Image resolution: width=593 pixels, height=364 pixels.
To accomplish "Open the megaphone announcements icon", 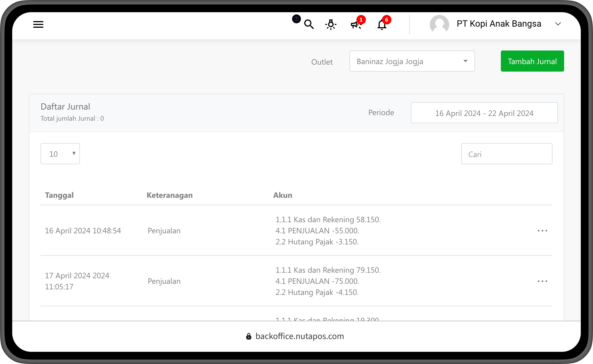I will 356,25.
